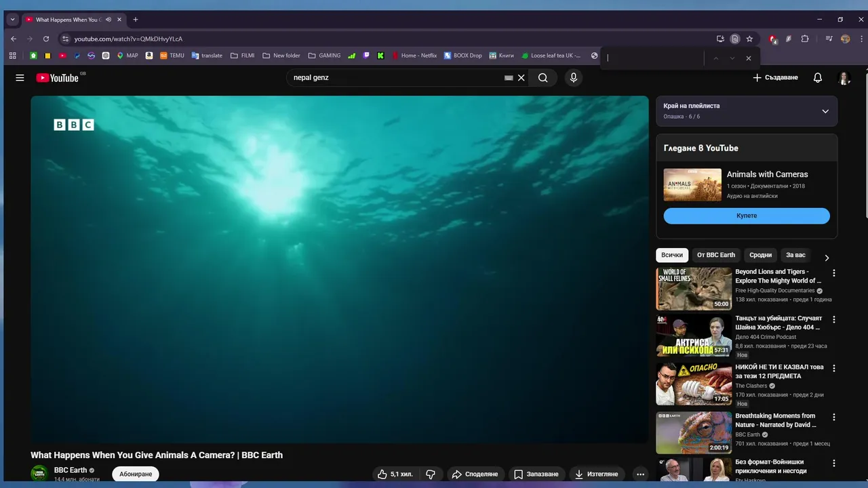The height and width of the screenshot is (488, 868).
Task: Open options for The Clashers video
Action: [834, 368]
